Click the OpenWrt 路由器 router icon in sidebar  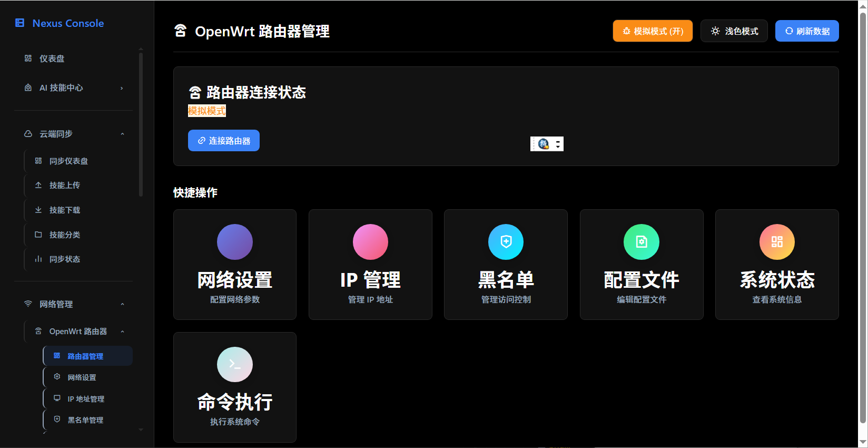pos(38,331)
